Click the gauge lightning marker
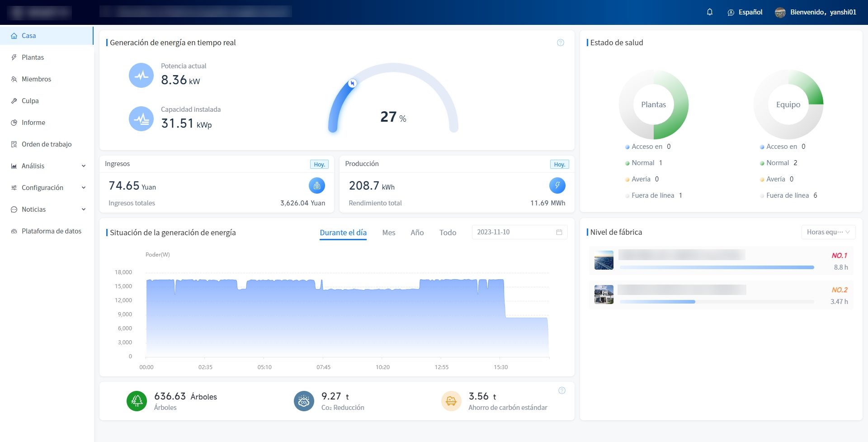This screenshot has width=868, height=442. pos(353,83)
